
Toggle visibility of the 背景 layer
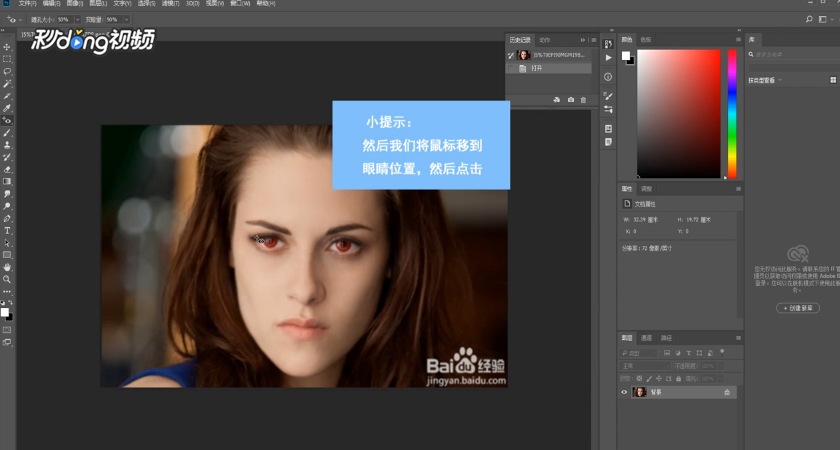coord(624,392)
